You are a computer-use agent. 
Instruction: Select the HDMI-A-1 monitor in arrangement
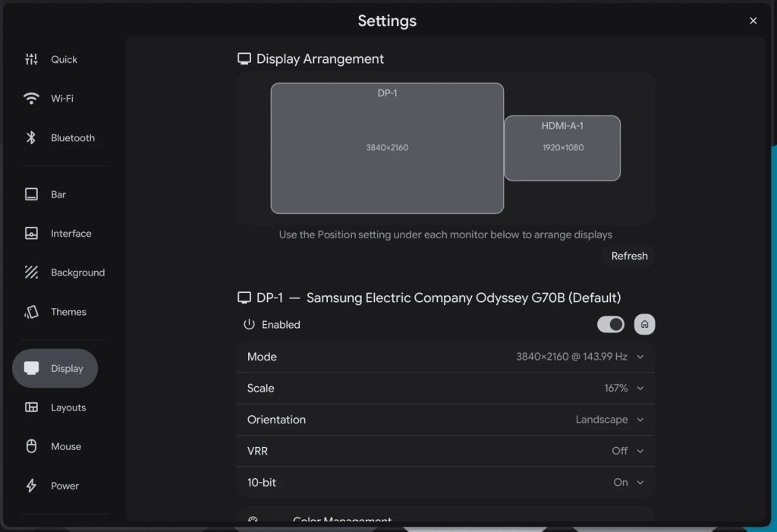pyautogui.click(x=562, y=148)
